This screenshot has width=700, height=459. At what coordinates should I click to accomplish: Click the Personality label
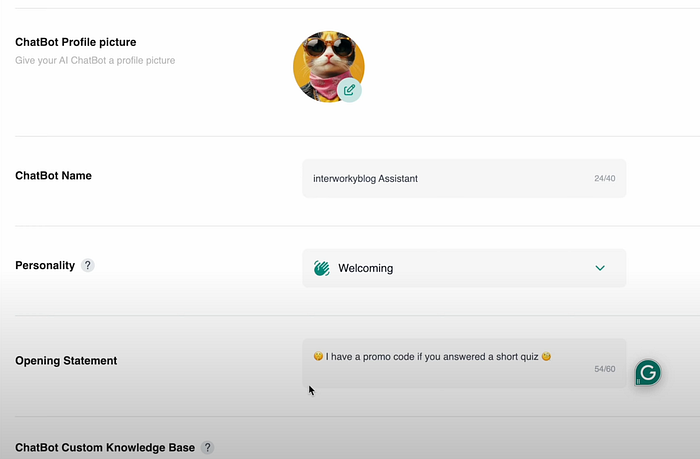click(45, 265)
